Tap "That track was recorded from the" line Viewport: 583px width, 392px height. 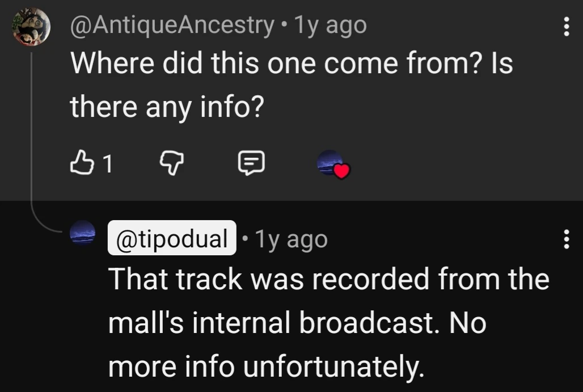(328, 279)
